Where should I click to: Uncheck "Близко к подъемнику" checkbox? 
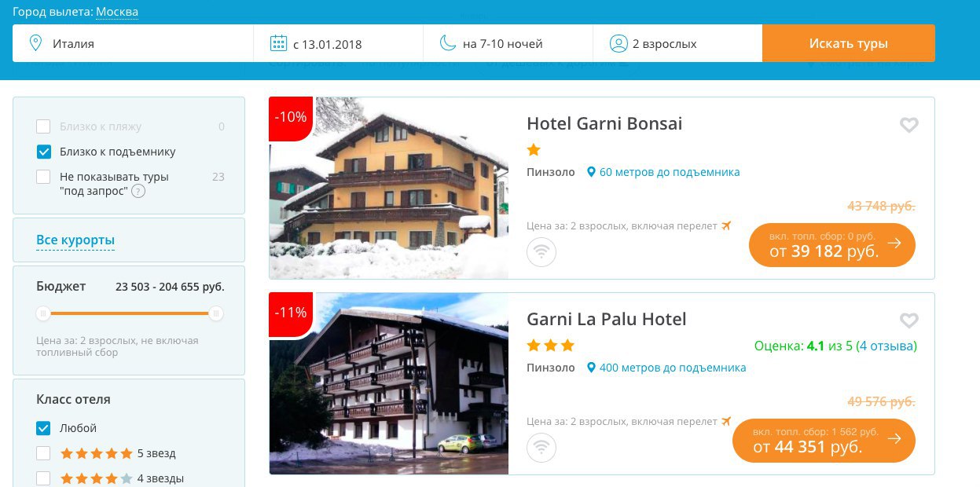coord(43,152)
